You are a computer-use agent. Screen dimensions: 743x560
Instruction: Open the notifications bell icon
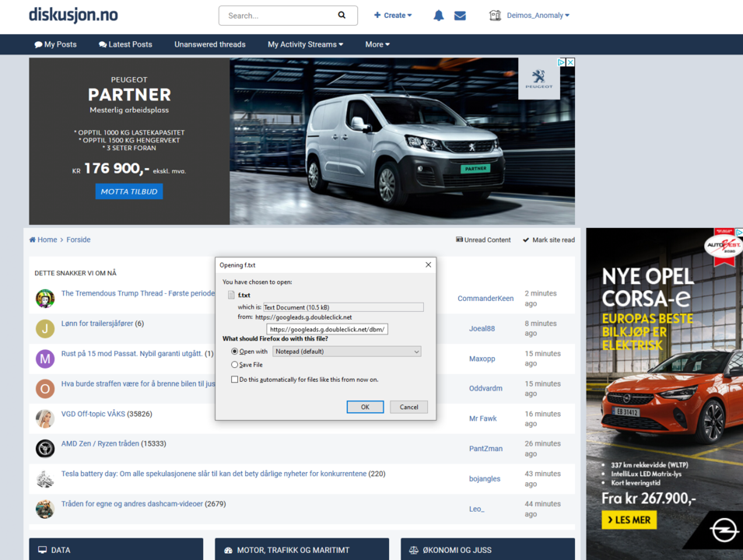439,16
